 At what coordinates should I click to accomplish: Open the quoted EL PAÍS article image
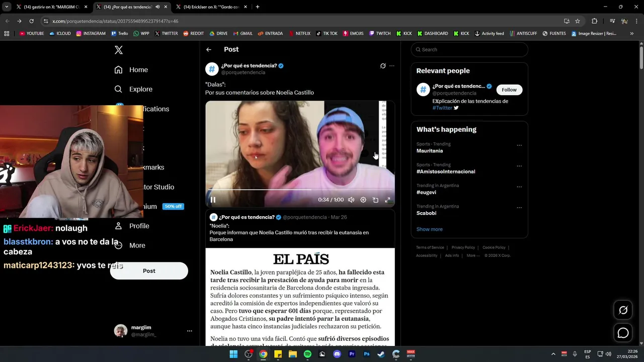point(300,297)
